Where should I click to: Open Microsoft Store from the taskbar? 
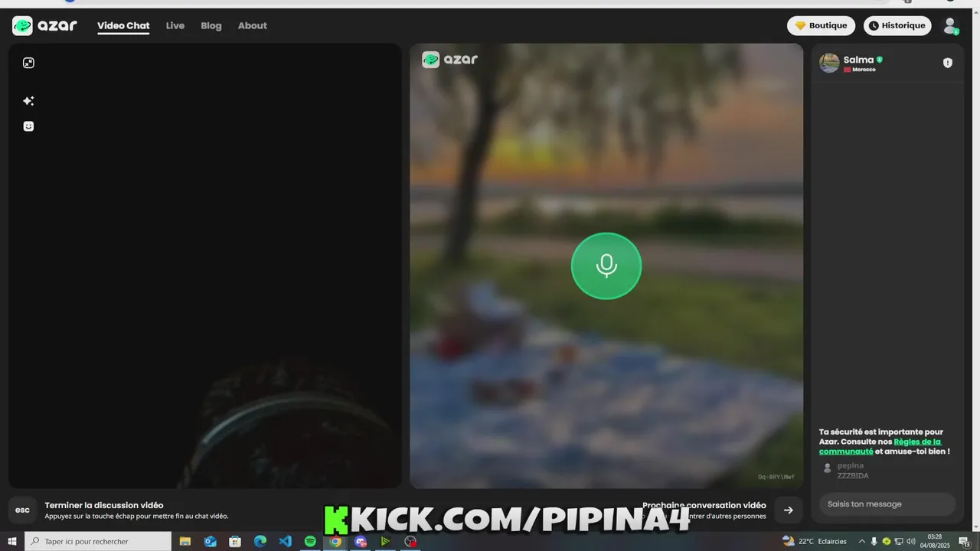[x=236, y=541]
